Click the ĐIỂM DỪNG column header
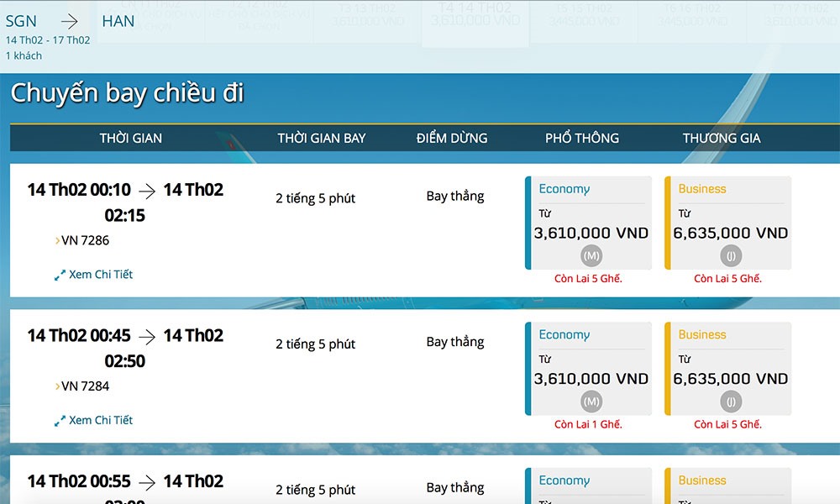The image size is (840, 504). [452, 139]
